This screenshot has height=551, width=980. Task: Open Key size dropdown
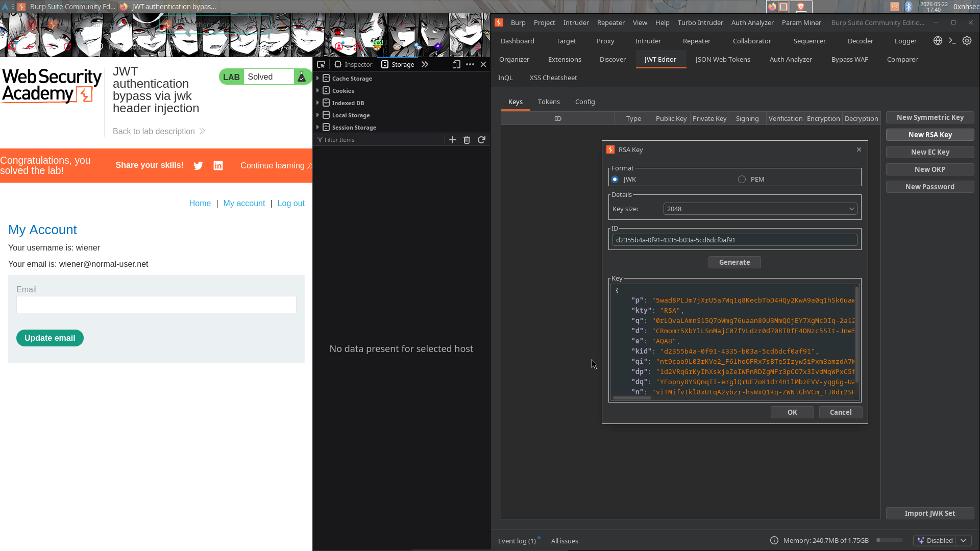point(760,209)
